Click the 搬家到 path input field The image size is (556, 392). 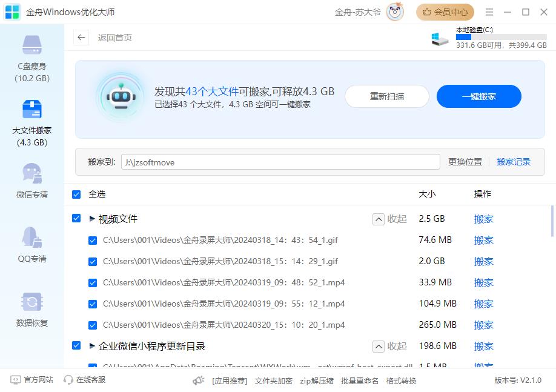coord(280,162)
